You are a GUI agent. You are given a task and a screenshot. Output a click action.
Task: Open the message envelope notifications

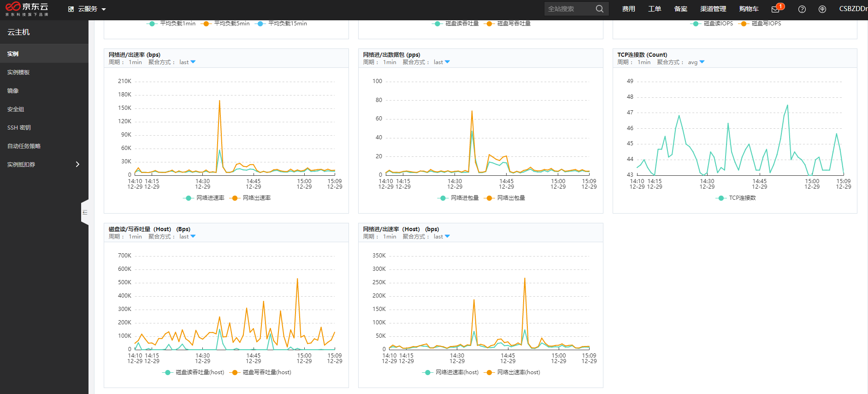775,9
